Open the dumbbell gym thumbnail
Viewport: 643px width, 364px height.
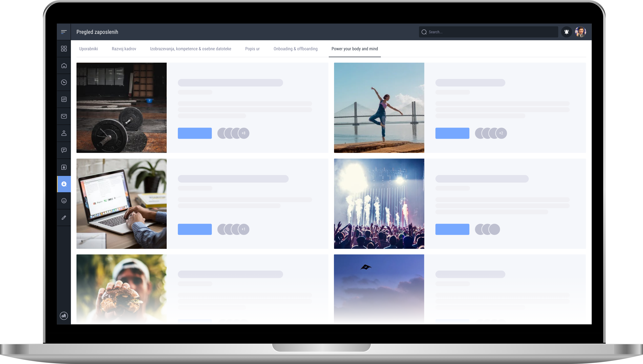click(121, 108)
